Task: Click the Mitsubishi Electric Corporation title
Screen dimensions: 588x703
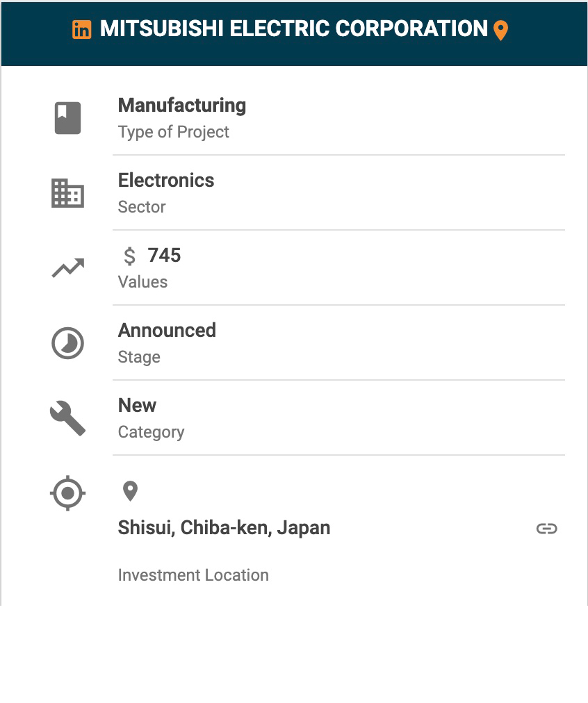Action: (x=293, y=29)
